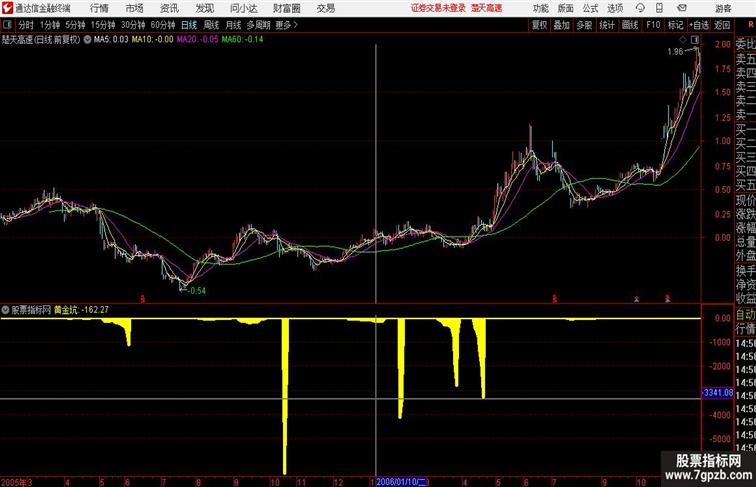
Task: Click the MA10: -0.00 indicator label
Action: 152,40
